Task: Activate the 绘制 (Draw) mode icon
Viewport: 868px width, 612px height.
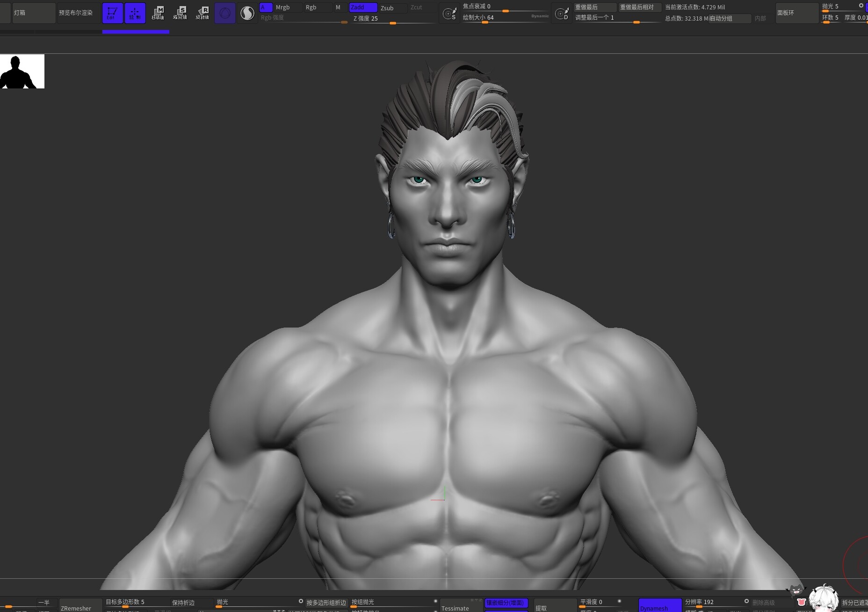Action: click(x=135, y=13)
